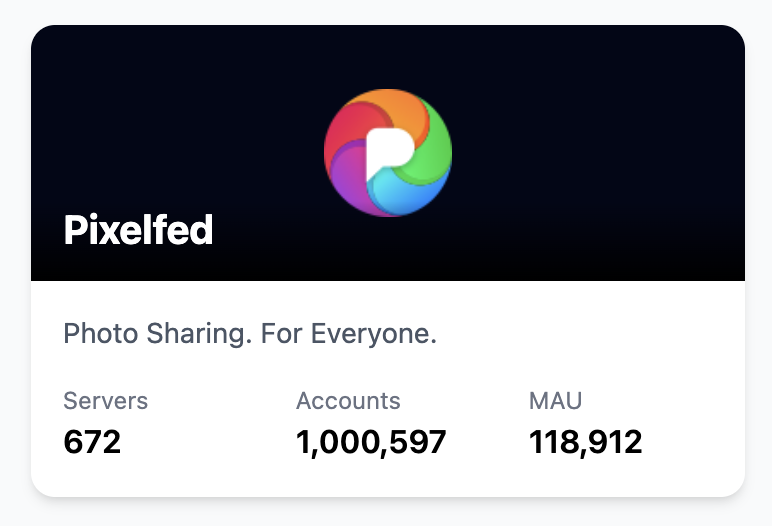Click the green segment of the logo

(x=434, y=155)
